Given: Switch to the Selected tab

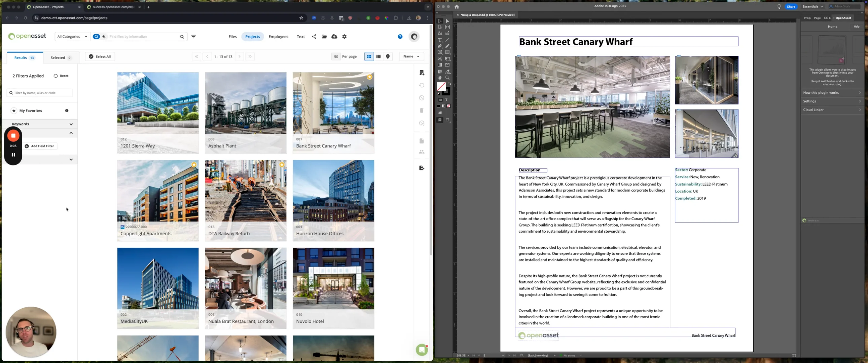Looking at the screenshot, I should point(61,57).
